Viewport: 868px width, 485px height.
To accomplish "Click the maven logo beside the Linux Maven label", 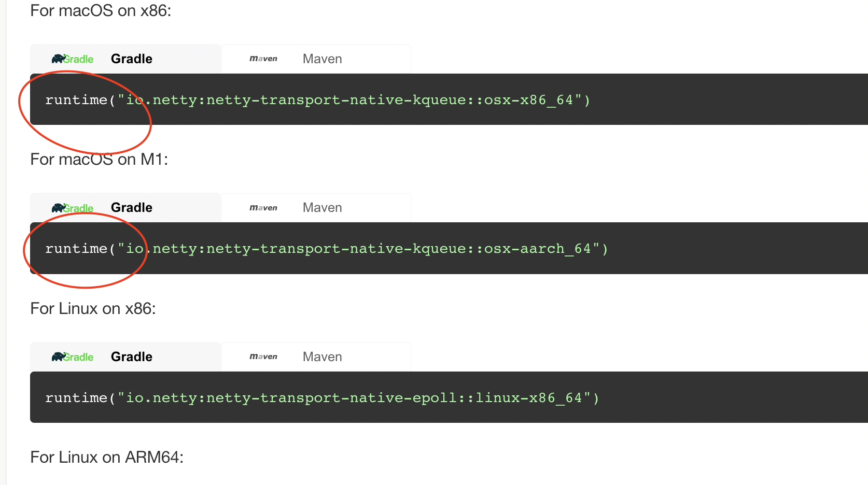I will (x=263, y=356).
